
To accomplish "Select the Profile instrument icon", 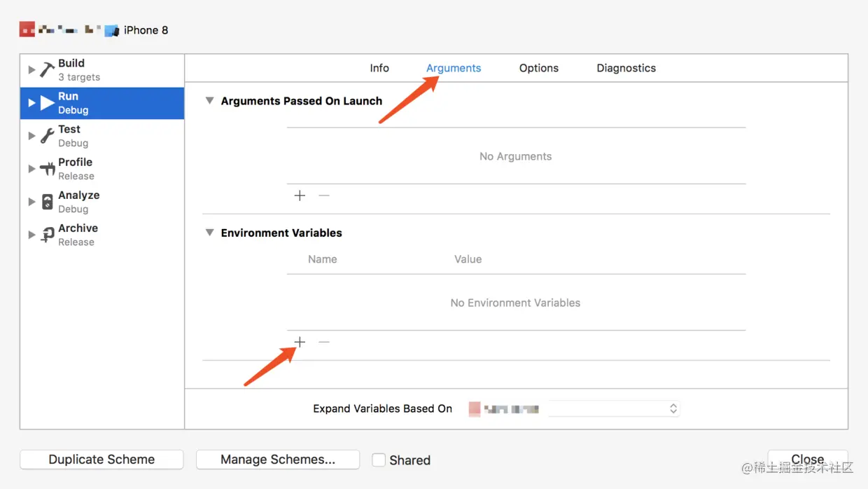I will pyautogui.click(x=47, y=169).
